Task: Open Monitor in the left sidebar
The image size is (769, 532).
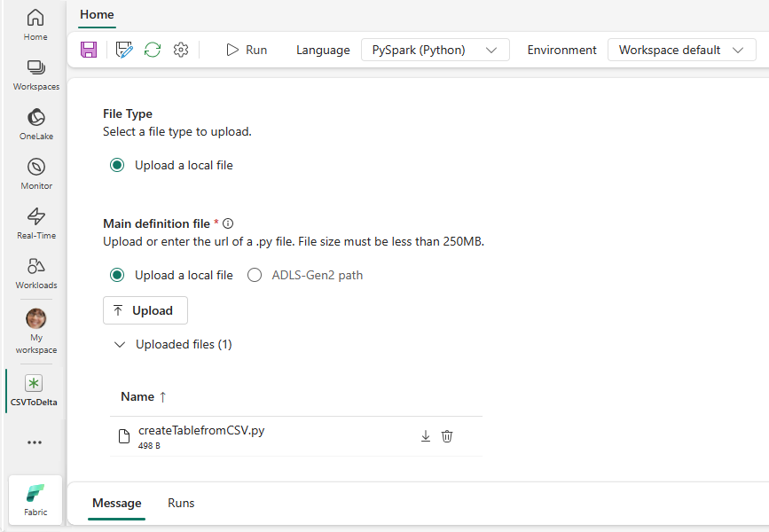Action: pos(36,174)
